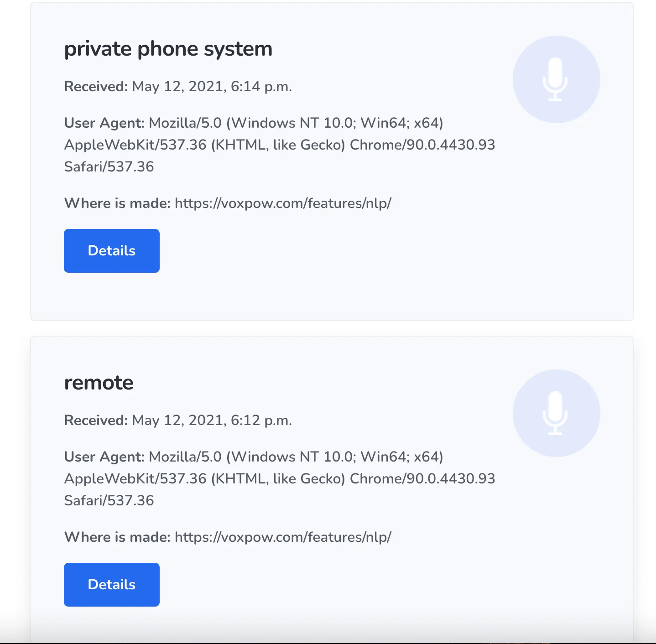Click Chrome/90.0.4430.93 text in private phone system card
This screenshot has height=644, width=656.
tap(422, 145)
